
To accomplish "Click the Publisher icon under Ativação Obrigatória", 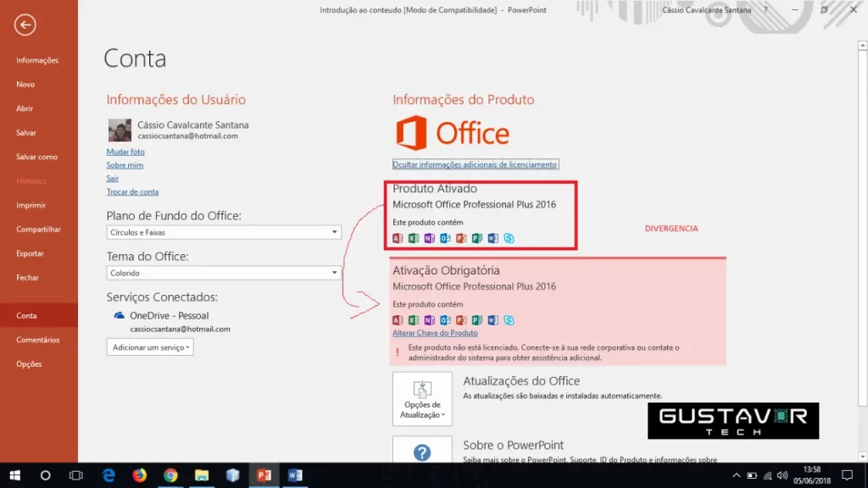I will click(x=477, y=320).
